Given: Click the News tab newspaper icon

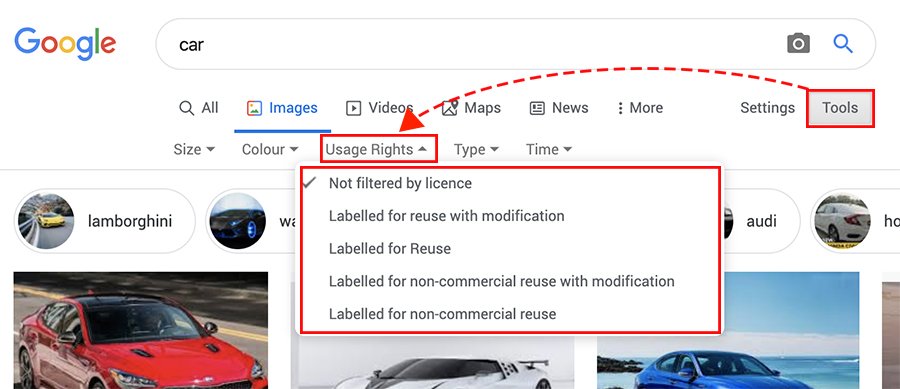Looking at the screenshot, I should [537, 108].
